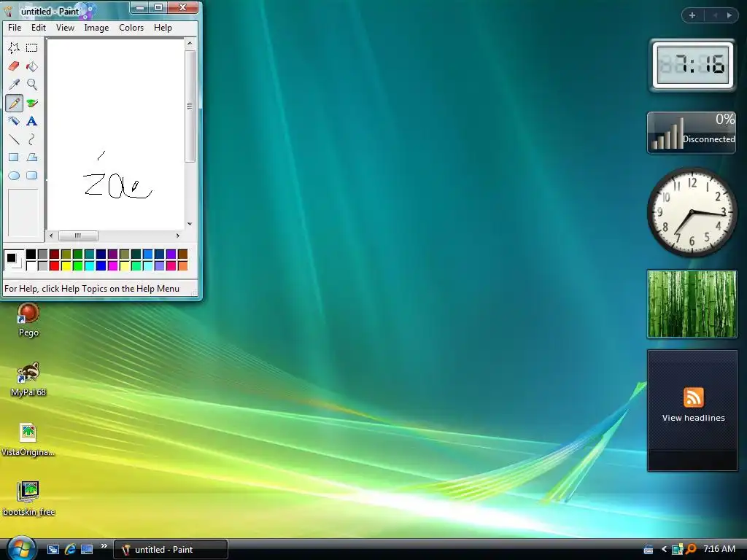Click the canvas scroll left arrow

52,236
